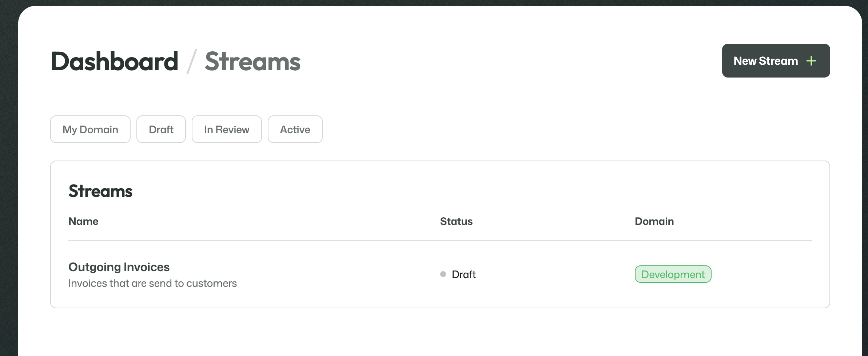Screen dimensions: 868x356
Task: Sort by the Name column header
Action: click(83, 221)
